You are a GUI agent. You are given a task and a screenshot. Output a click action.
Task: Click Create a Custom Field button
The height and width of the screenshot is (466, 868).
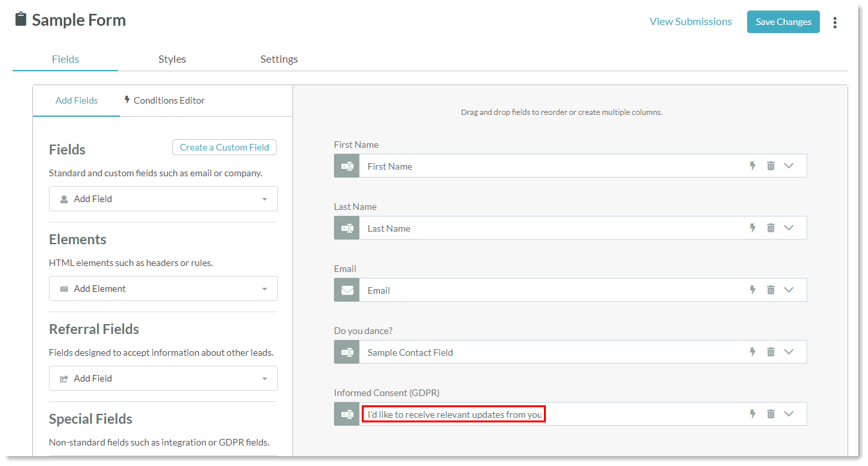coord(224,147)
